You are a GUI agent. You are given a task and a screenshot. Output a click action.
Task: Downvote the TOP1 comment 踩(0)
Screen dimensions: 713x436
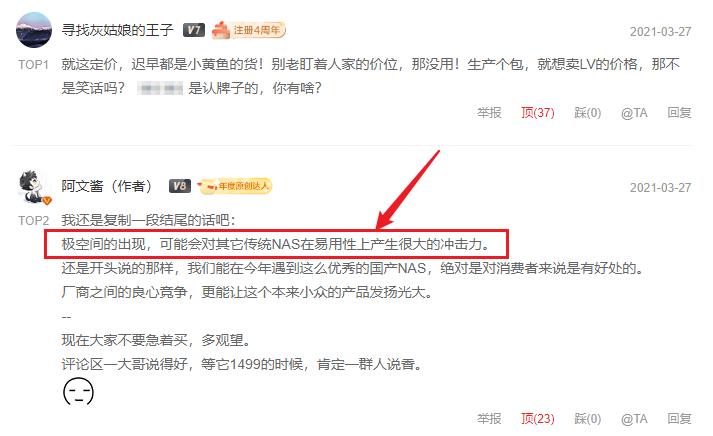tap(587, 112)
